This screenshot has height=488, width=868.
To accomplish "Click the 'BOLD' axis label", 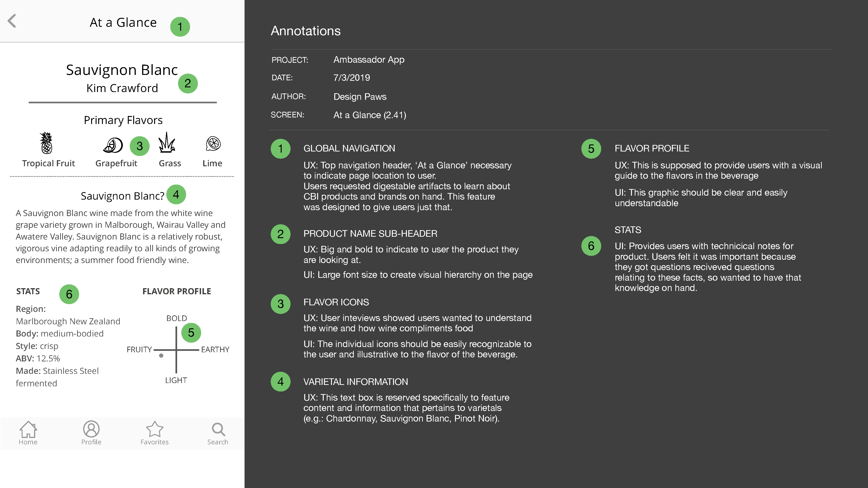I will (177, 318).
